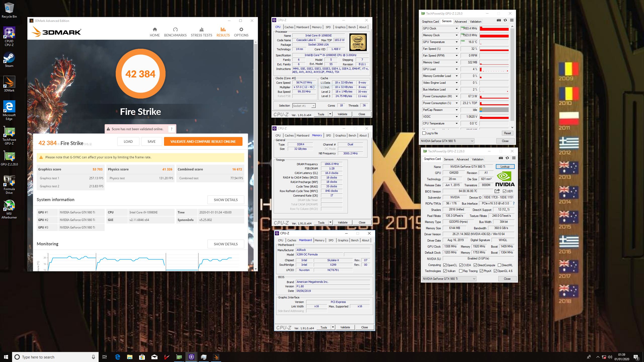This screenshot has height=362, width=644.
Task: Toggle PhysX checkbox in GPU-Z
Action: [481, 271]
